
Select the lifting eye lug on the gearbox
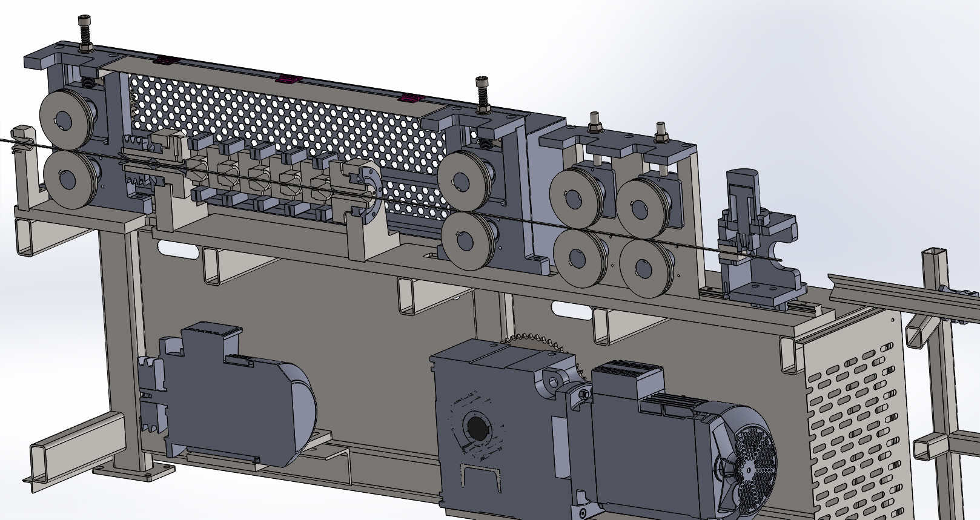click(553, 381)
